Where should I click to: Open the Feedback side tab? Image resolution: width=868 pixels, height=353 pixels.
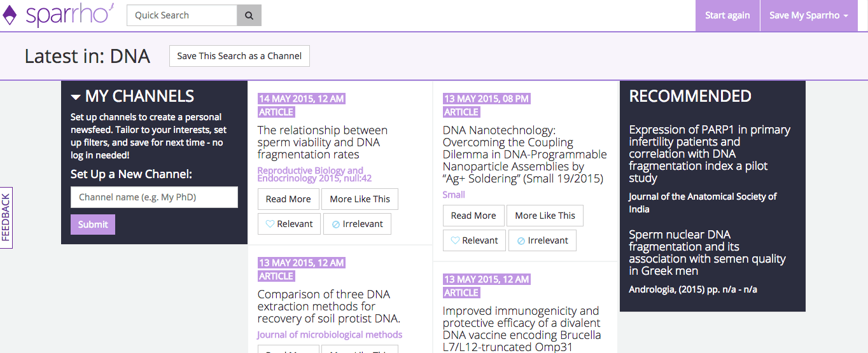6,218
